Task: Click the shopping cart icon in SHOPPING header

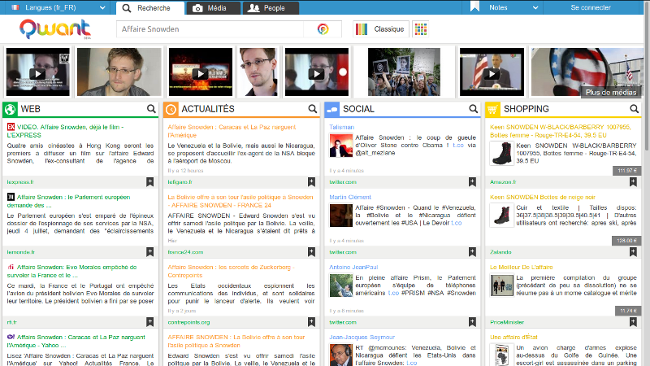Action: click(492, 109)
